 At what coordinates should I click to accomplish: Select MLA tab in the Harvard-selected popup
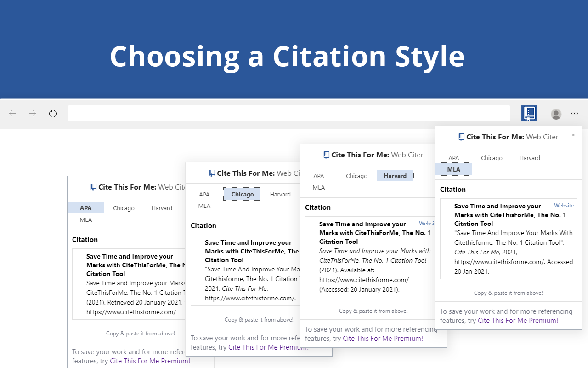pyautogui.click(x=319, y=187)
